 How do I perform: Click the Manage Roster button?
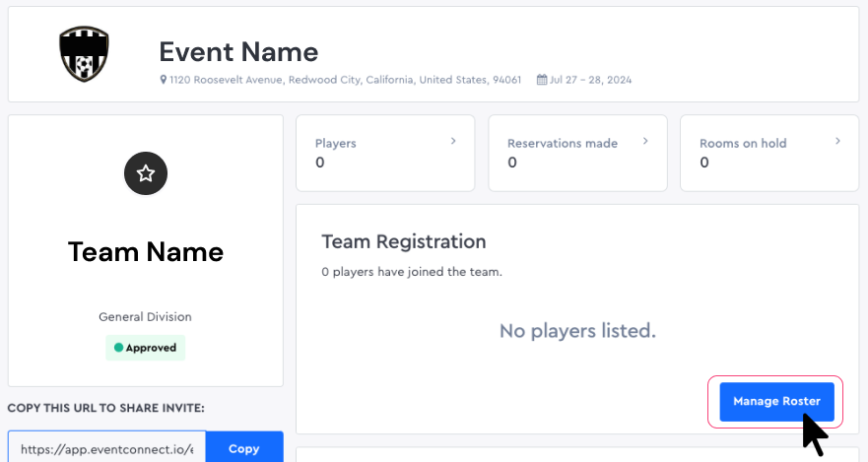pyautogui.click(x=776, y=401)
